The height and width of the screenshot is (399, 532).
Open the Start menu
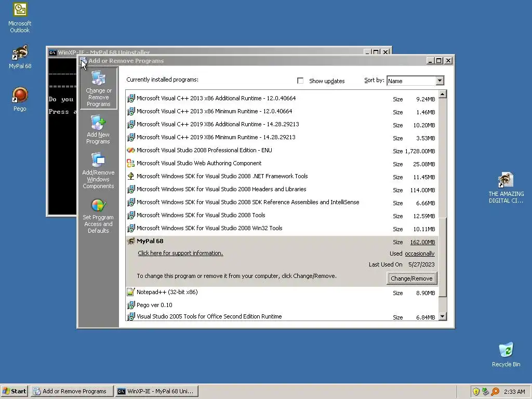click(x=14, y=391)
